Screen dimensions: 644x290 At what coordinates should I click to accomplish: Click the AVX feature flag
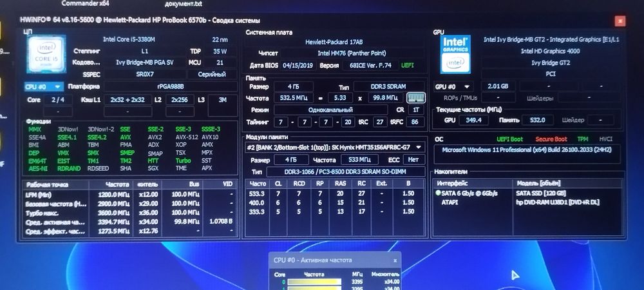pos(126,137)
